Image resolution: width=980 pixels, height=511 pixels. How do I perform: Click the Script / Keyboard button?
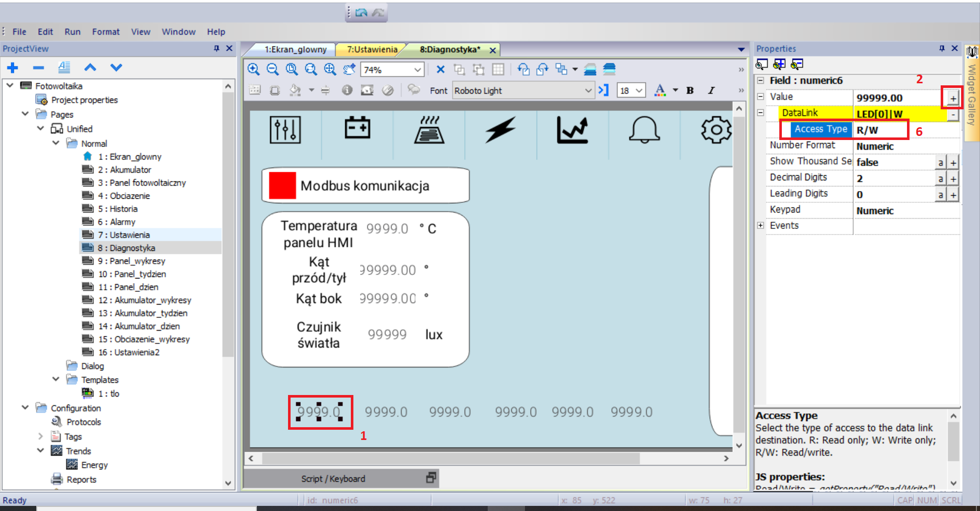tap(333, 479)
